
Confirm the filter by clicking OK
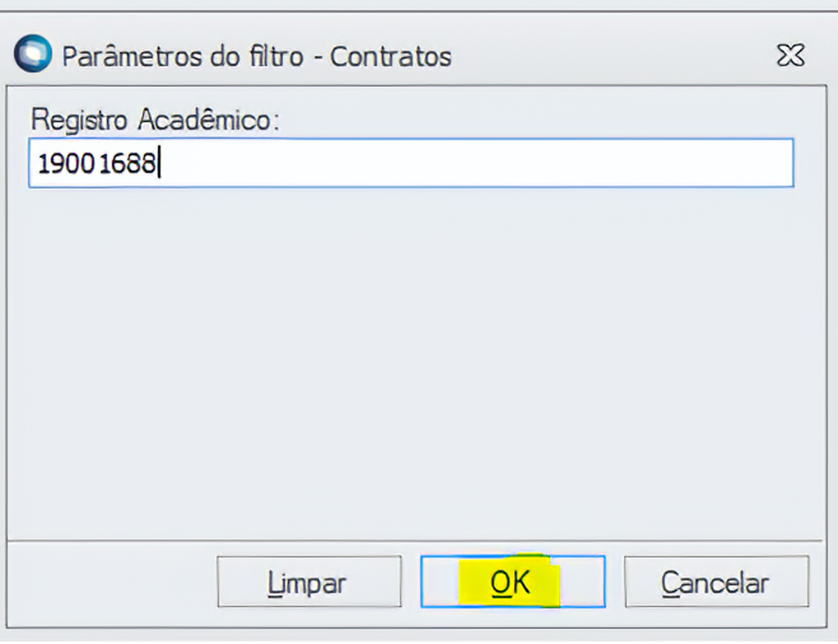[511, 582]
